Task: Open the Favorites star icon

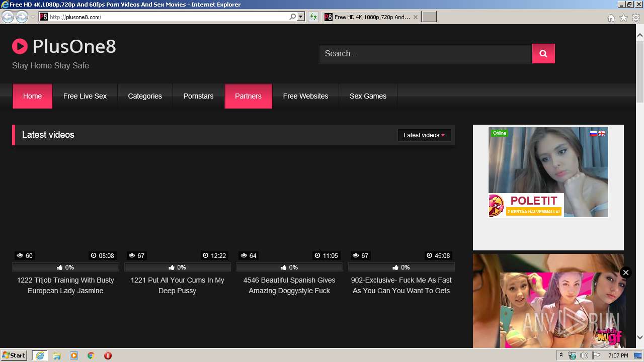Action: point(623,18)
